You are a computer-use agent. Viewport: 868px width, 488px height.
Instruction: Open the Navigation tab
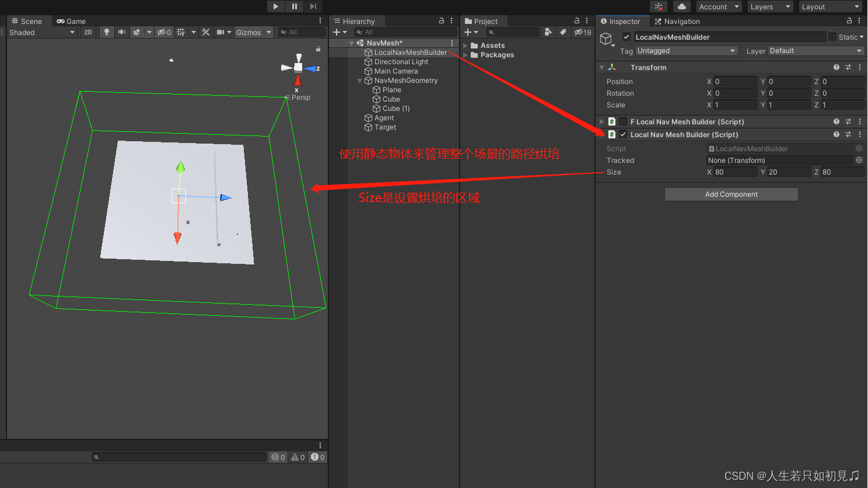tap(677, 21)
